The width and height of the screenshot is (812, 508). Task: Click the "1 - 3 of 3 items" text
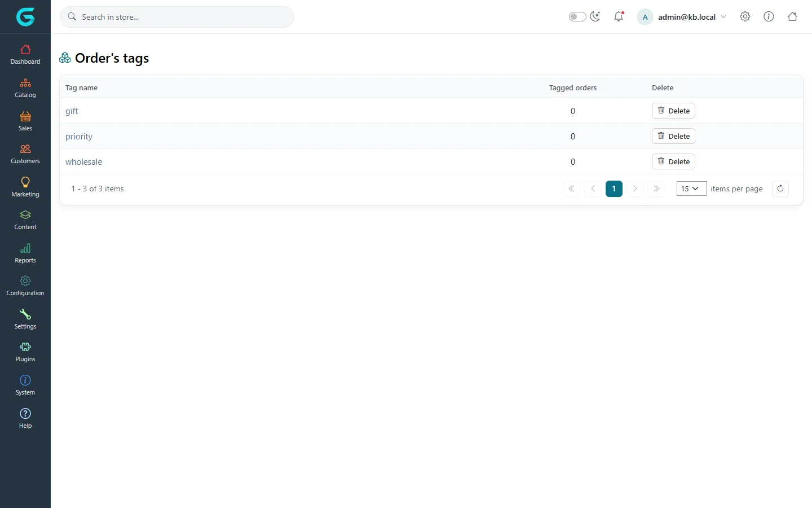click(98, 189)
